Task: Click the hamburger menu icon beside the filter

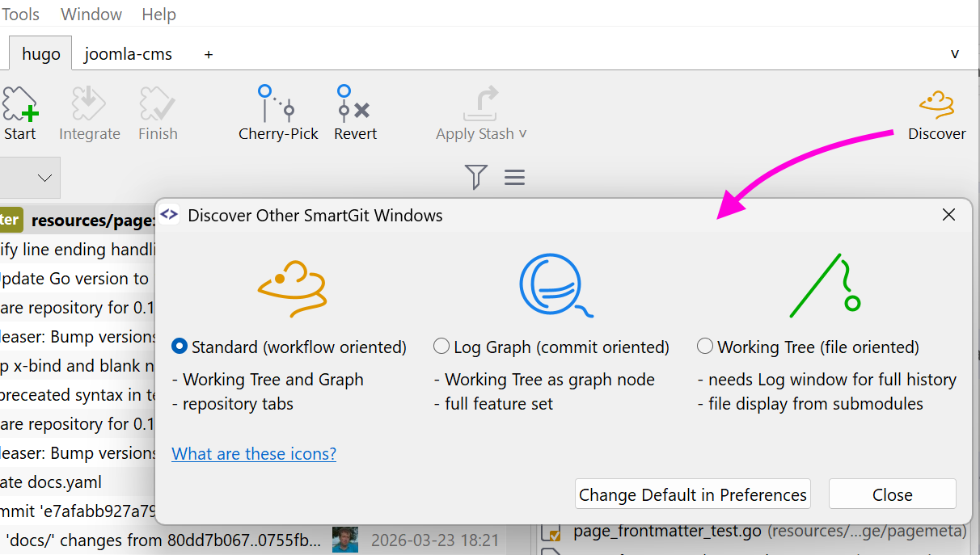Action: 514,177
